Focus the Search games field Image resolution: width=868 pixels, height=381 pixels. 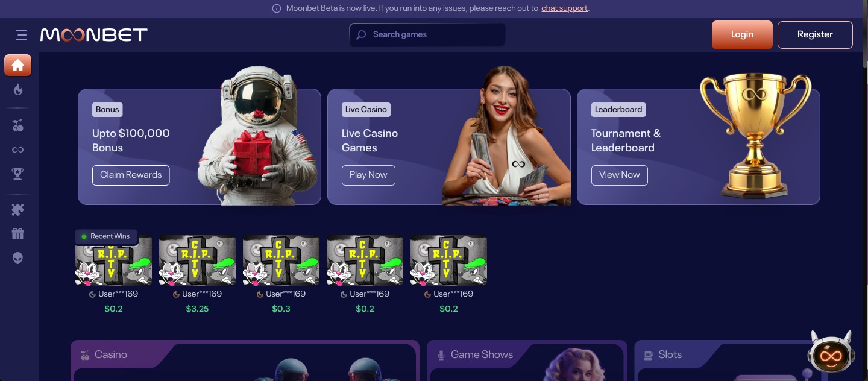point(427,35)
